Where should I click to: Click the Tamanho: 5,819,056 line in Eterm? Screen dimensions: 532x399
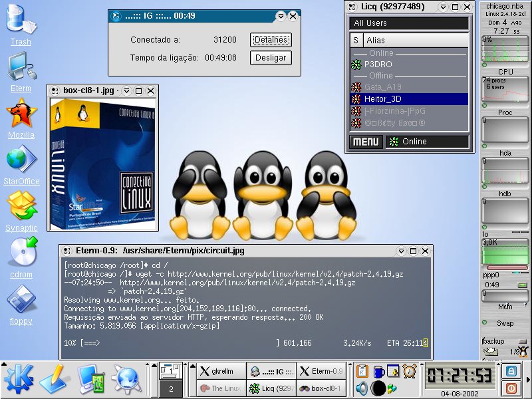pyautogui.click(x=142, y=326)
